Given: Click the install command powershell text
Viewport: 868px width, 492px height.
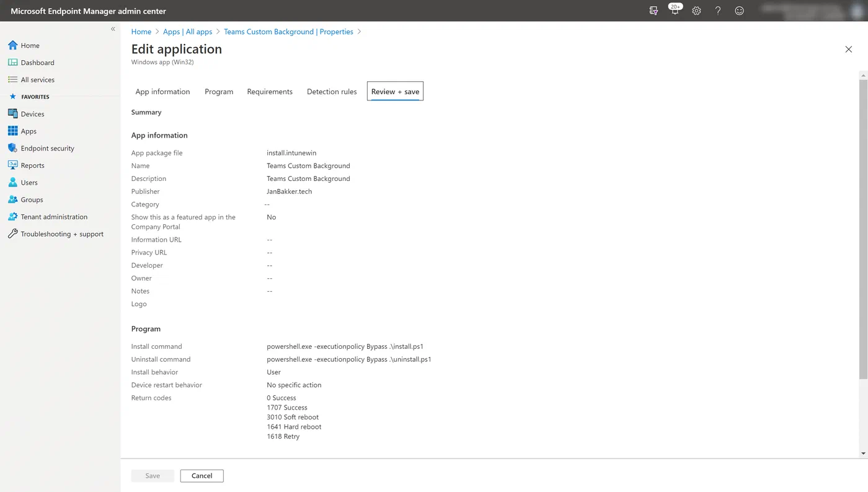Looking at the screenshot, I should 345,346.
